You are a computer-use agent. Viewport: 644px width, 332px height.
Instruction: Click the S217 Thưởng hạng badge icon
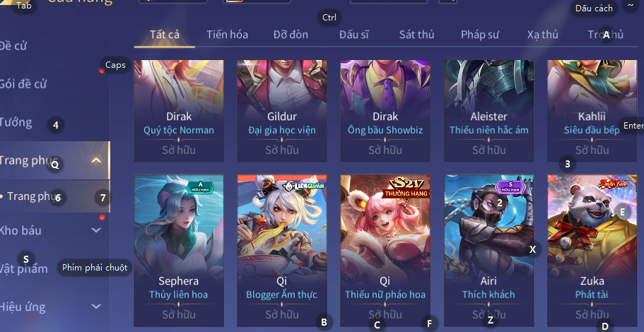(406, 188)
